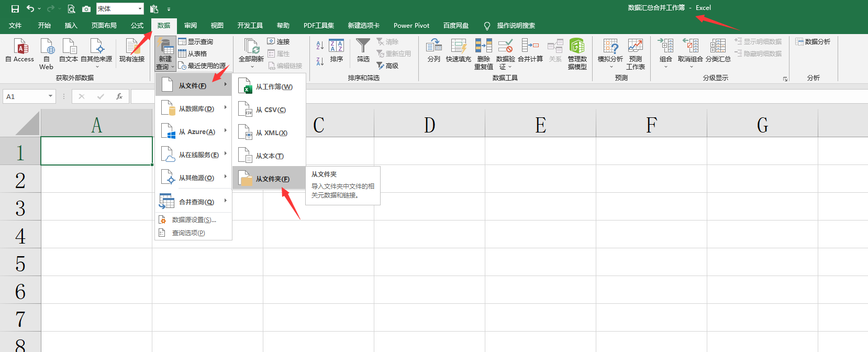
Task: Choose 从文本(T) in submenu
Action: (269, 156)
